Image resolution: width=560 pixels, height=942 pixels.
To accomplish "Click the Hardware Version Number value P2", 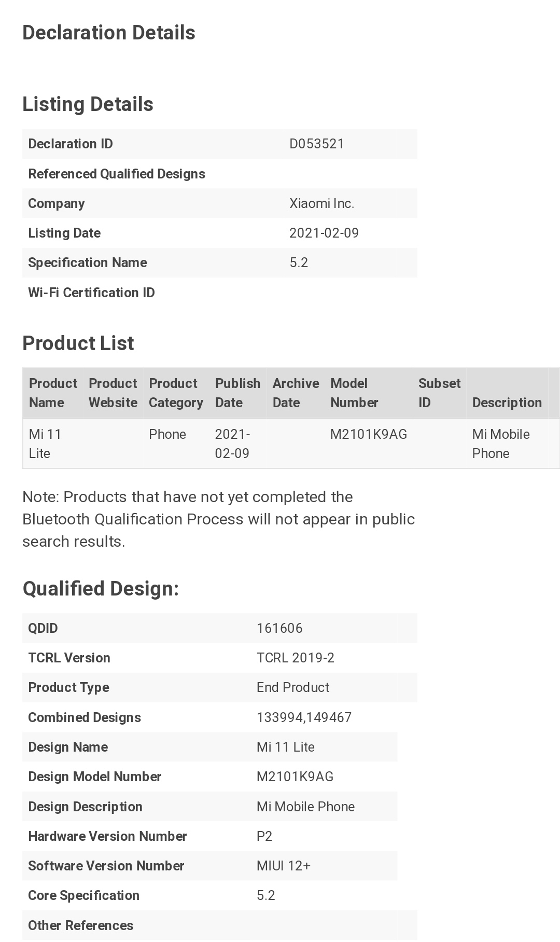I will (x=264, y=836).
